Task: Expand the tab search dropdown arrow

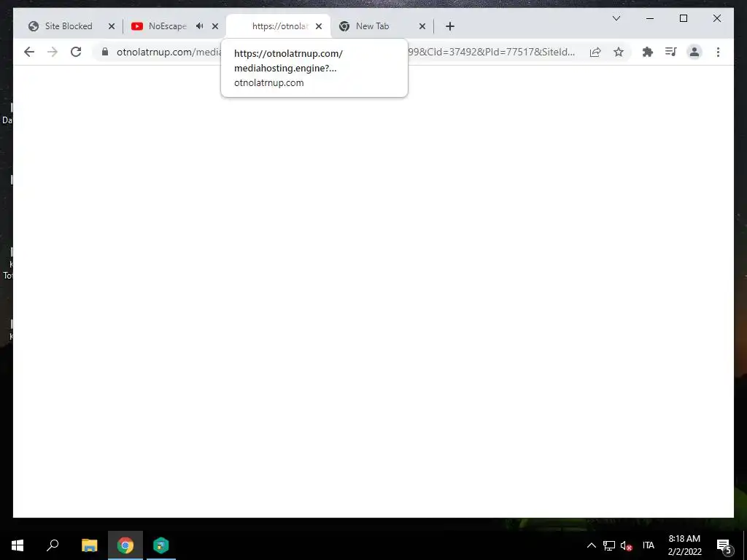Action: [x=616, y=18]
